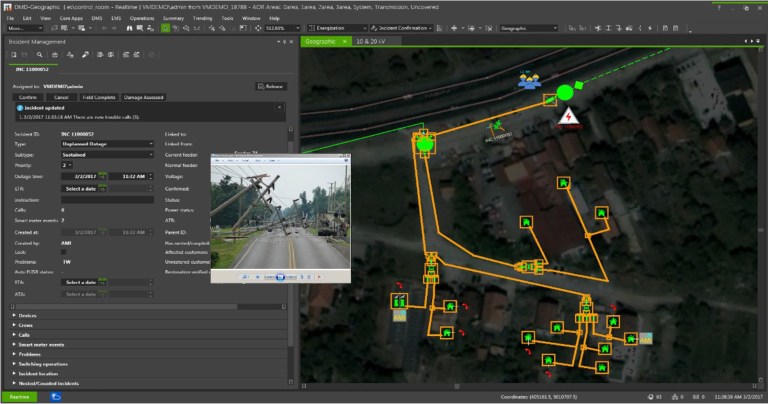Click the new incident document icon

click(14, 55)
